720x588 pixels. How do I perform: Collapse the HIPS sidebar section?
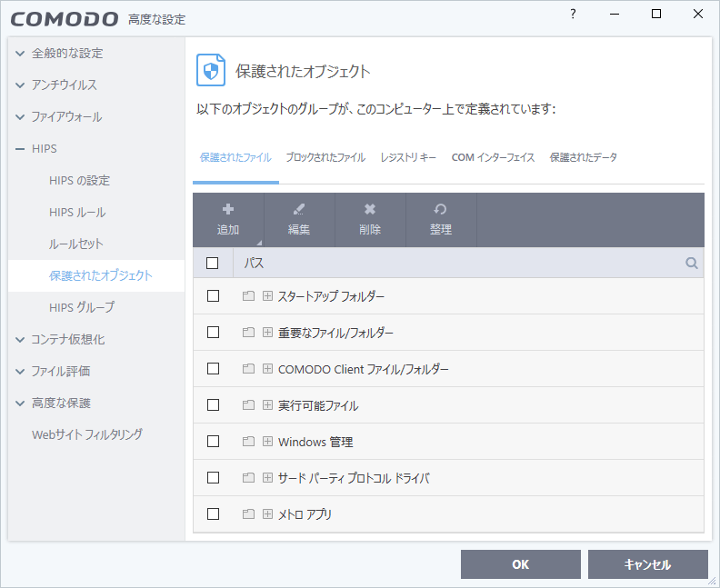tap(20, 148)
